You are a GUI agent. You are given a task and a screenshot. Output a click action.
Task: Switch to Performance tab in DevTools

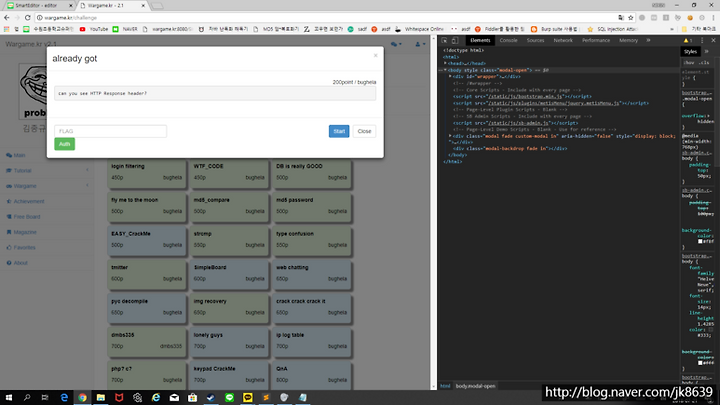point(596,40)
